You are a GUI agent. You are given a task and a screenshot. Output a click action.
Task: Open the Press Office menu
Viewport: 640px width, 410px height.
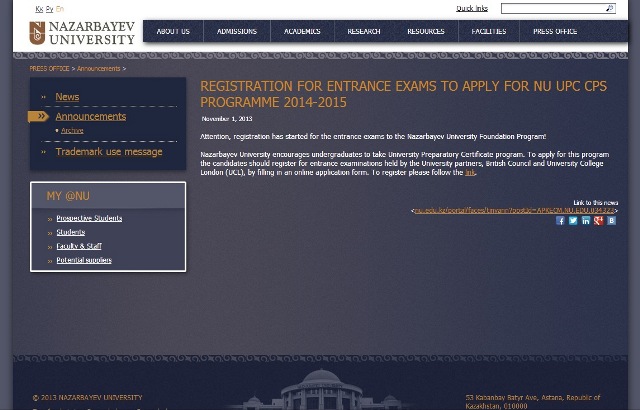(x=555, y=32)
